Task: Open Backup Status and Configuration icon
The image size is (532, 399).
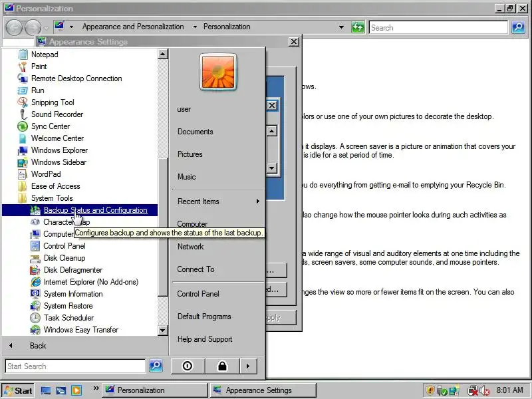Action: (x=35, y=210)
